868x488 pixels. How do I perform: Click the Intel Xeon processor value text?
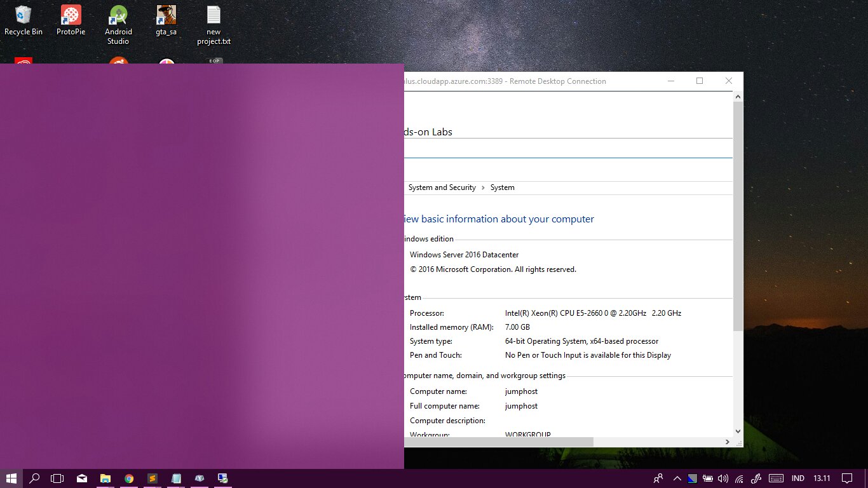point(593,313)
